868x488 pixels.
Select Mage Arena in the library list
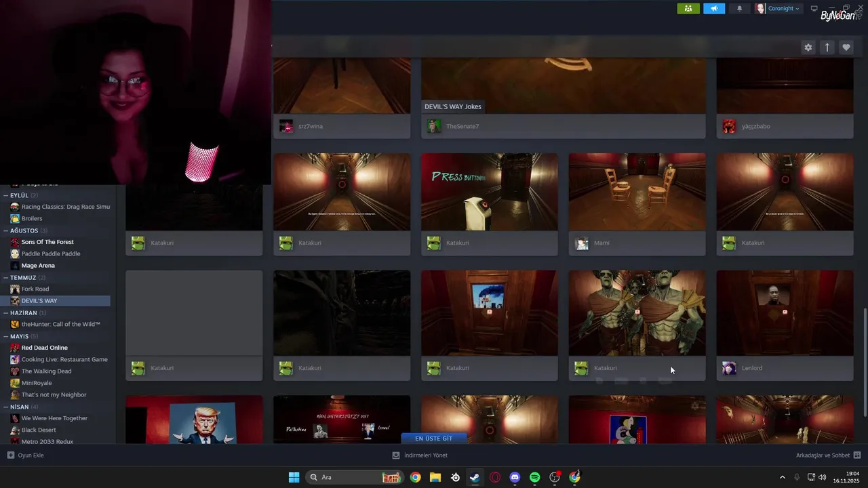[x=60, y=266]
